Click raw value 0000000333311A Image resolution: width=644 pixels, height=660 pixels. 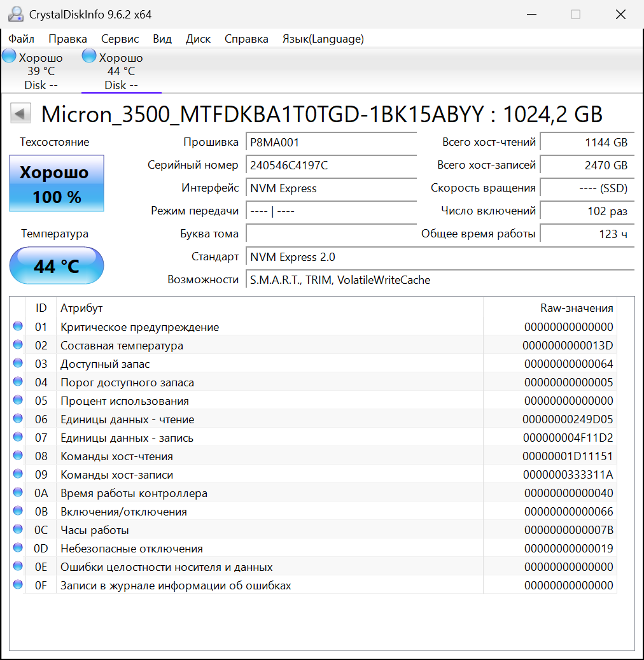point(568,475)
